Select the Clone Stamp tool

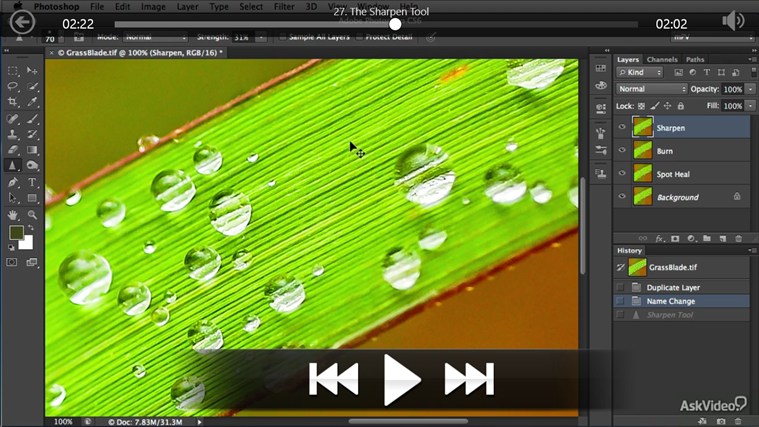(x=13, y=134)
